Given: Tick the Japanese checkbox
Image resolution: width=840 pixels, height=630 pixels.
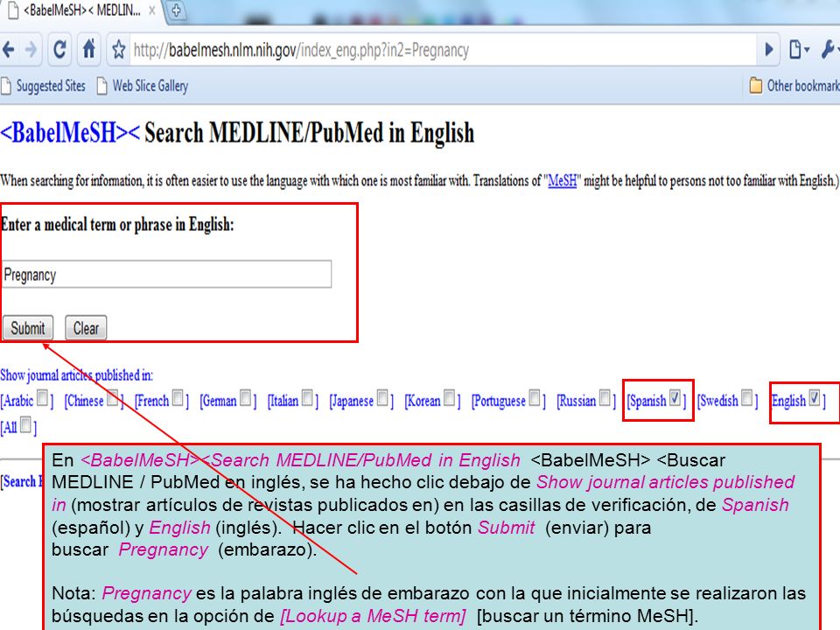Looking at the screenshot, I should pos(382,398).
